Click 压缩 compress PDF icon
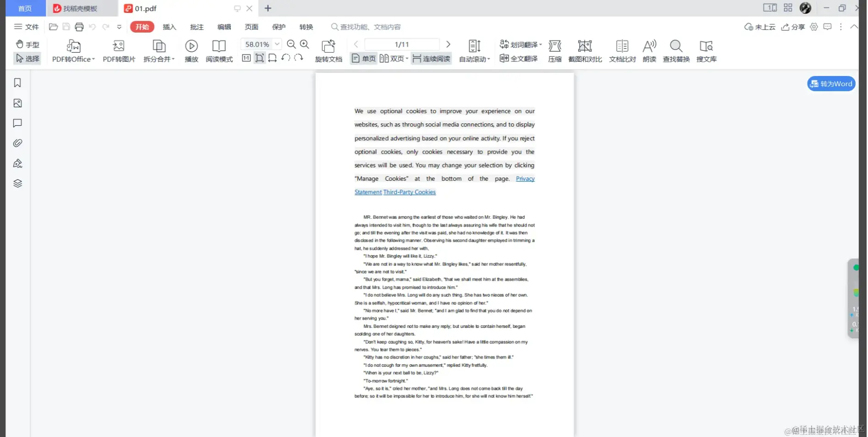 tap(555, 51)
